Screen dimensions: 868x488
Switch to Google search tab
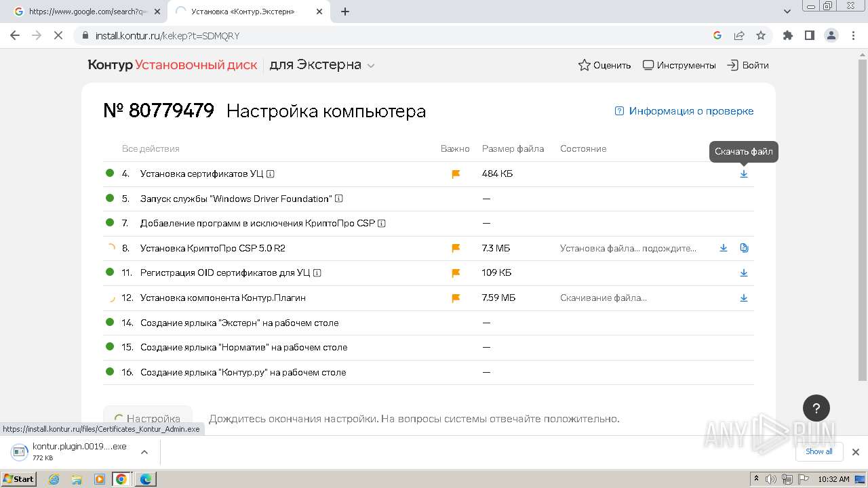pos(87,12)
